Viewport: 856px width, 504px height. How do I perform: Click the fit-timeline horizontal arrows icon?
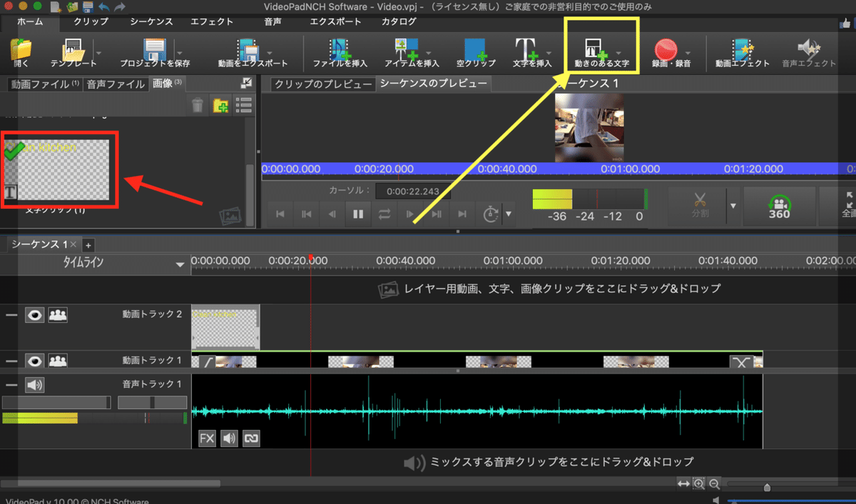click(683, 483)
